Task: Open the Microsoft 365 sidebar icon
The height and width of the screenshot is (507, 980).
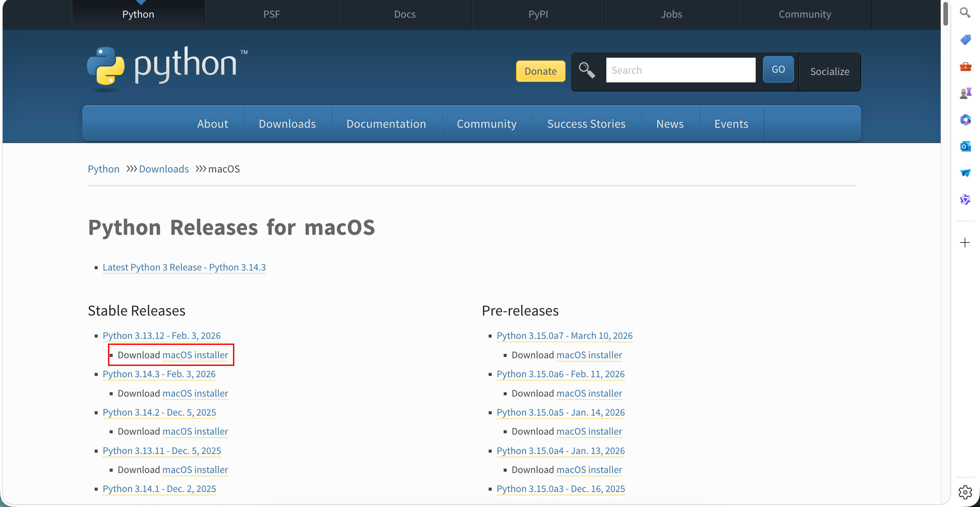Action: pos(965,120)
